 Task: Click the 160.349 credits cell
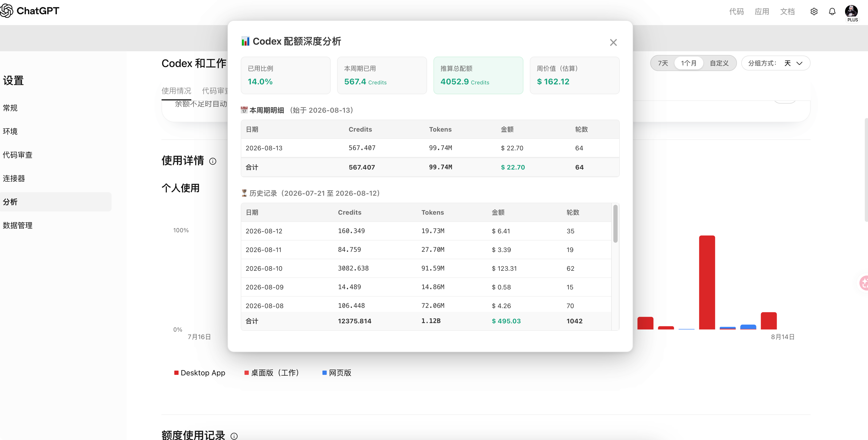[352, 231]
